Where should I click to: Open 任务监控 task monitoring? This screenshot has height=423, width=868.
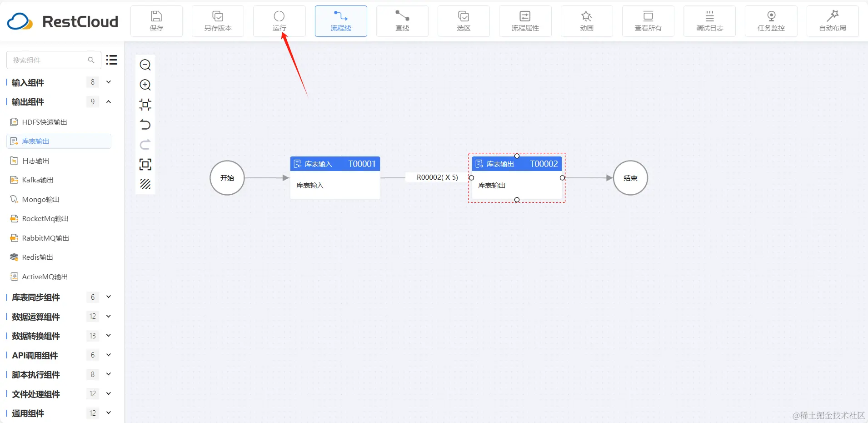[771, 21]
